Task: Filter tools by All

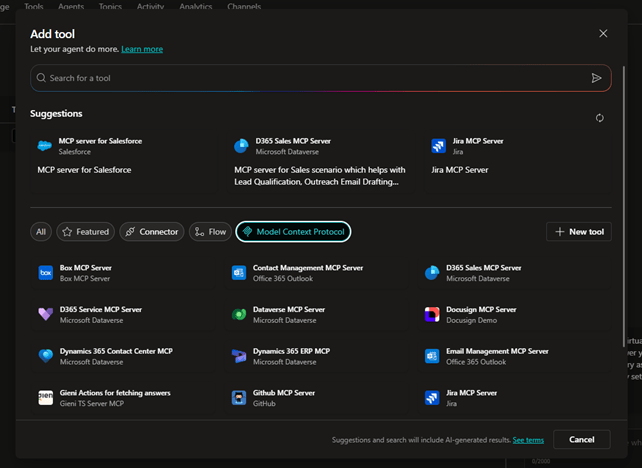Action: click(41, 232)
